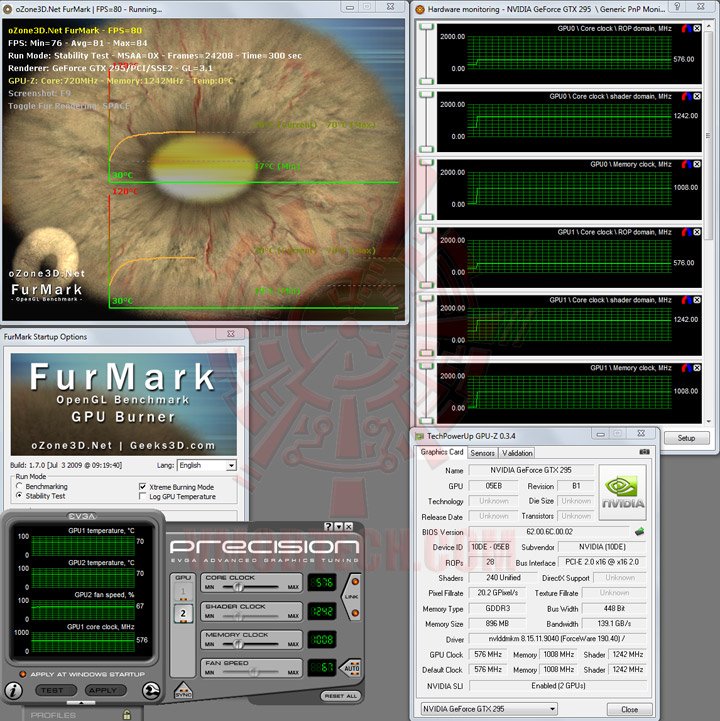The image size is (720, 721).
Task: Click the BIOS save chip icon in GPU-Z
Action: [x=639, y=532]
